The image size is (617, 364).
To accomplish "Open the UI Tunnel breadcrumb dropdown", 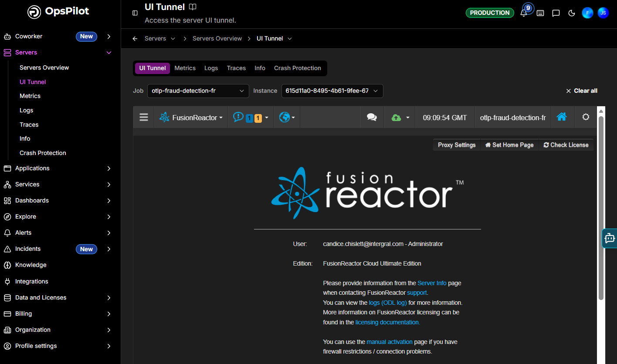I will [290, 39].
